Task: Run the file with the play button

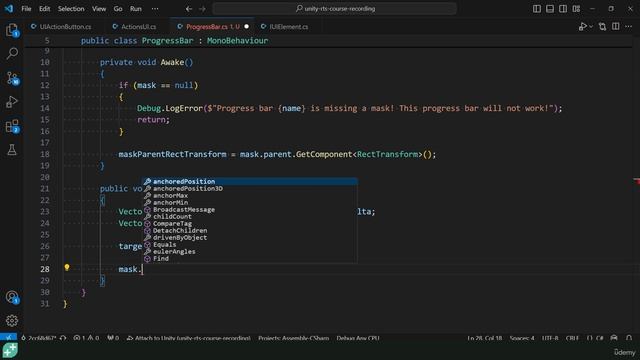Action: [x=582, y=27]
